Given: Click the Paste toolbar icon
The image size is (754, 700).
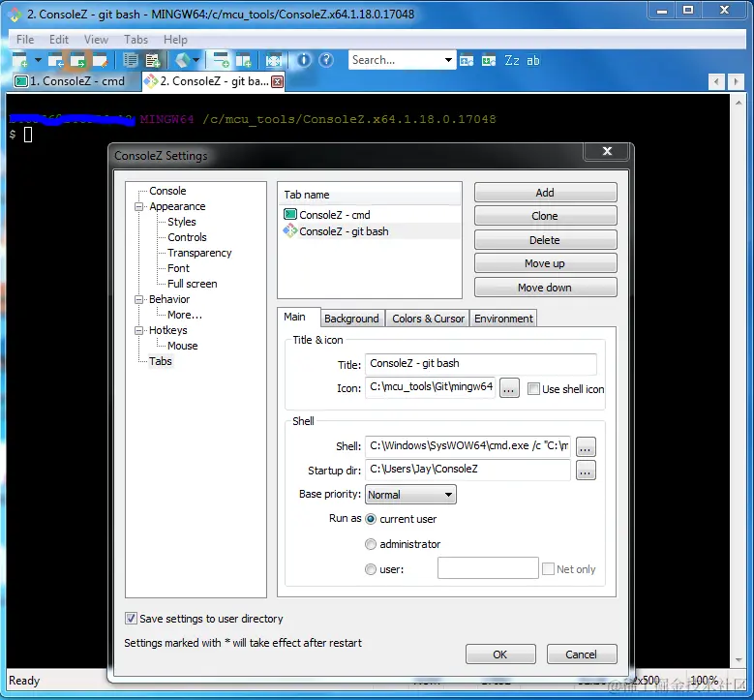Looking at the screenshot, I should pos(153,60).
